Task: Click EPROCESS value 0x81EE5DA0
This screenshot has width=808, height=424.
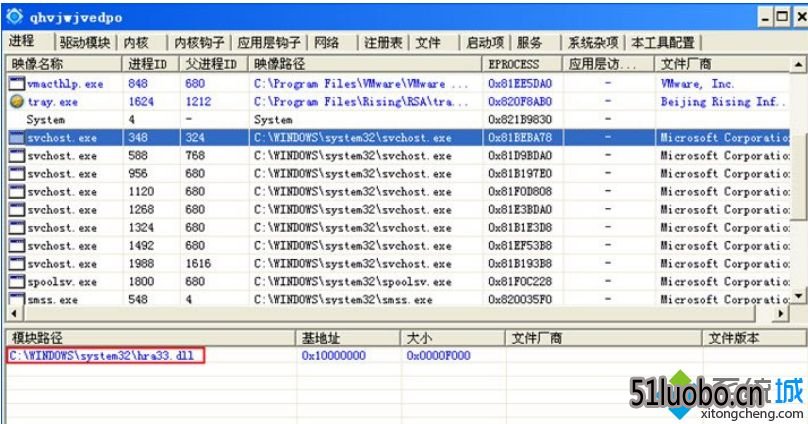Action: click(520, 83)
